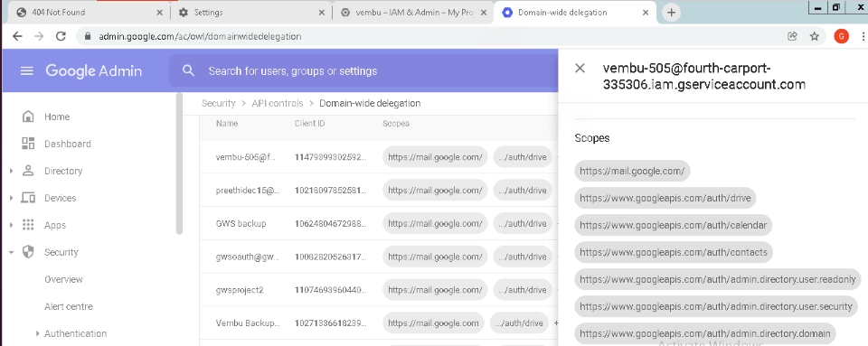Viewport: 868px width, 346px height.
Task: Open Dashboard in the sidebar
Action: (68, 144)
